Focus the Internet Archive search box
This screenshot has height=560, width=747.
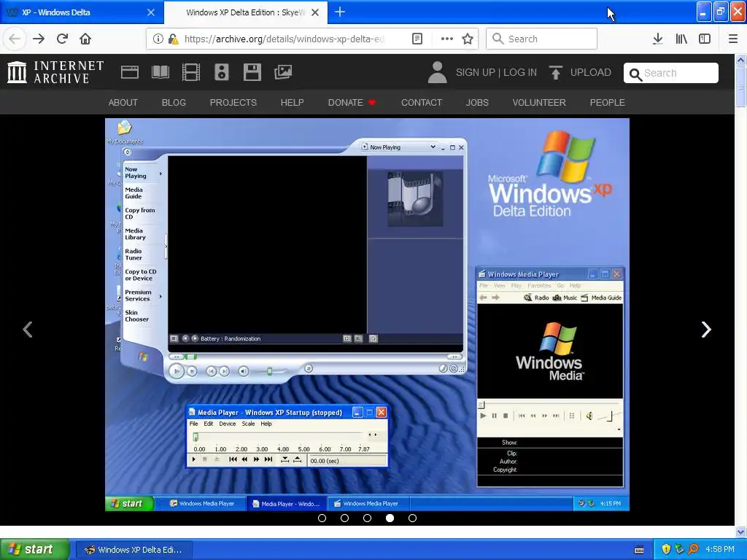tap(671, 73)
